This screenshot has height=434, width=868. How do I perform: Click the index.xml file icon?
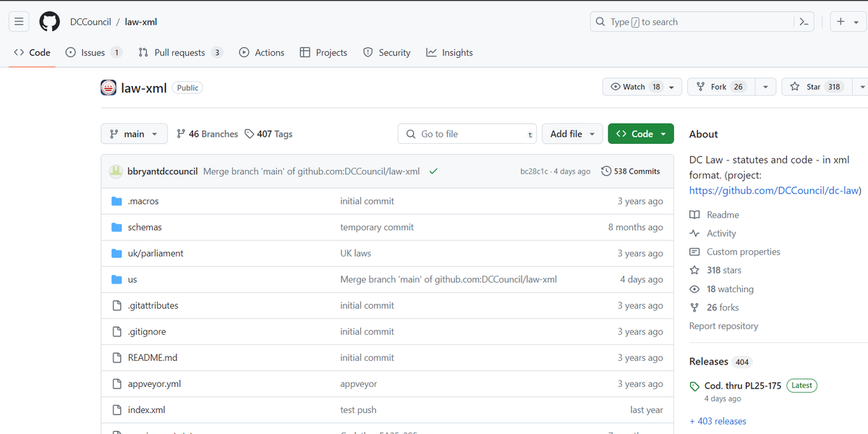[116, 409]
